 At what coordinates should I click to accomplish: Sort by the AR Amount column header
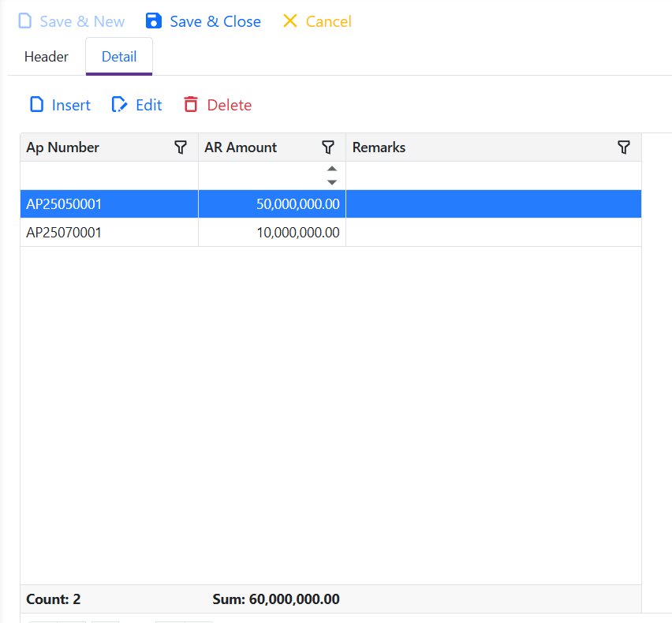[241, 147]
